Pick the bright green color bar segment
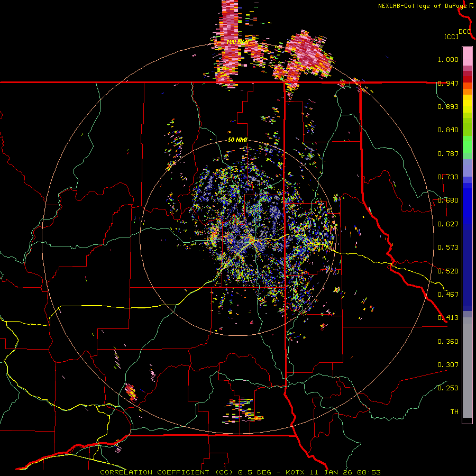This screenshot has height=476, width=476. (467, 144)
